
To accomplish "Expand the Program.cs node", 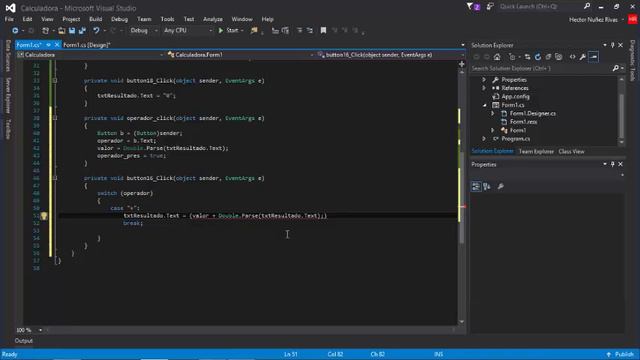I will tap(484, 139).
